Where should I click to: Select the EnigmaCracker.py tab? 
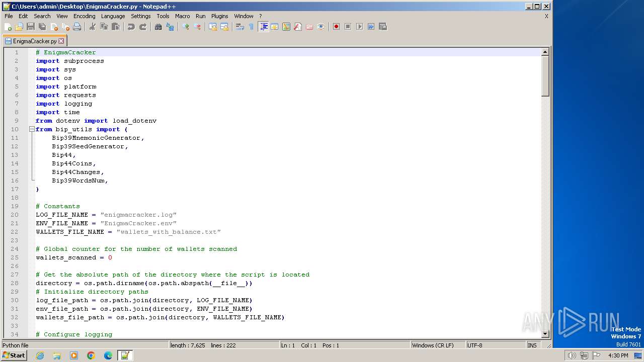click(34, 41)
